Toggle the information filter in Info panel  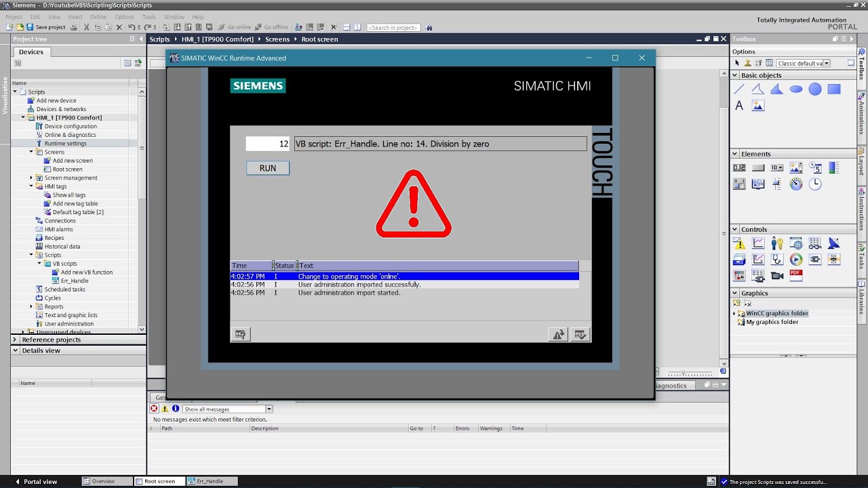pos(176,409)
